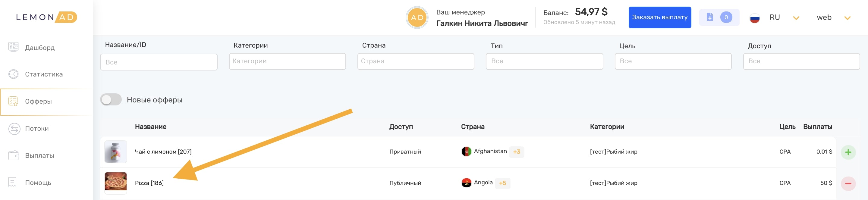Click the red minus icon for Pizza
The image size is (868, 200).
848,183
